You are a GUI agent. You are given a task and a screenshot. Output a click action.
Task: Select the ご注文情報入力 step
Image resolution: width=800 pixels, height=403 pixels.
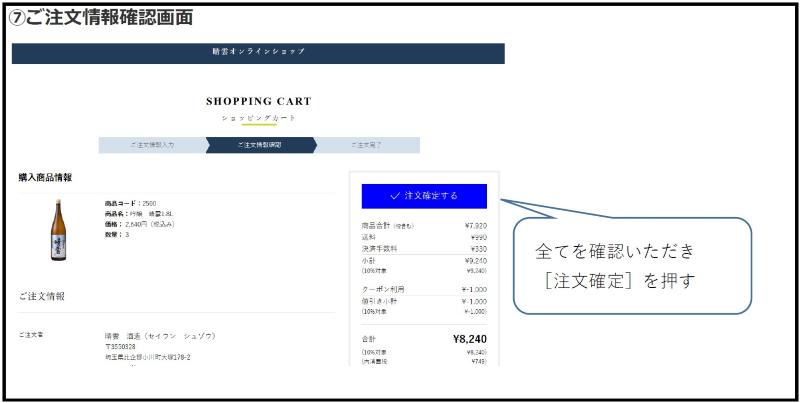pyautogui.click(x=151, y=145)
